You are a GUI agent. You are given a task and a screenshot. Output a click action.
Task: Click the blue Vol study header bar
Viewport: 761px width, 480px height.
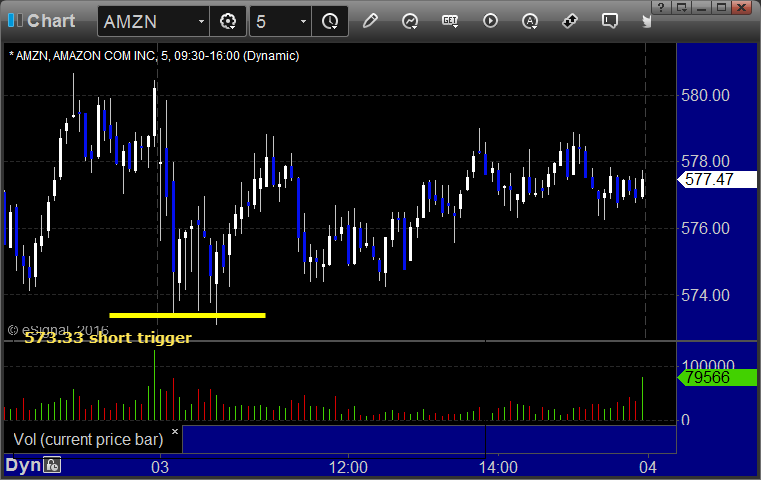pos(429,439)
